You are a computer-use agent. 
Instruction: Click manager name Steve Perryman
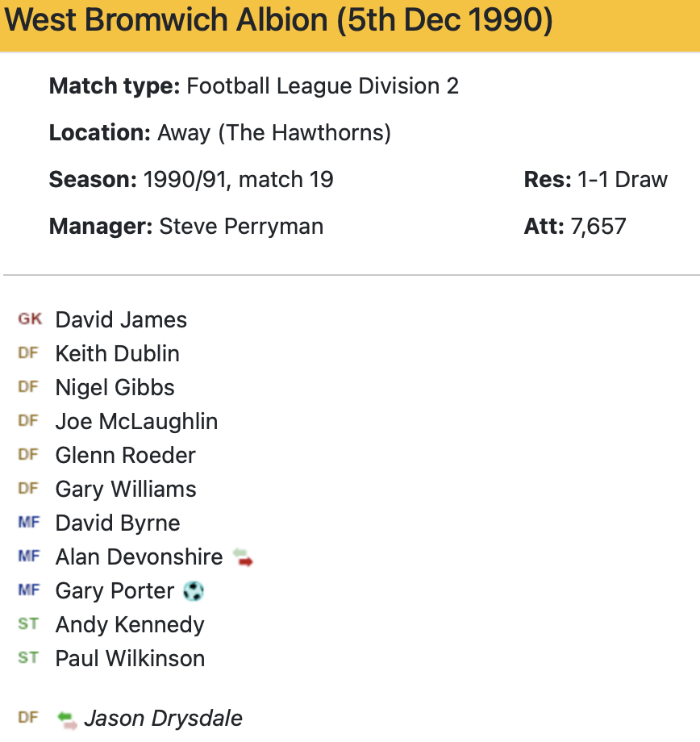(241, 227)
